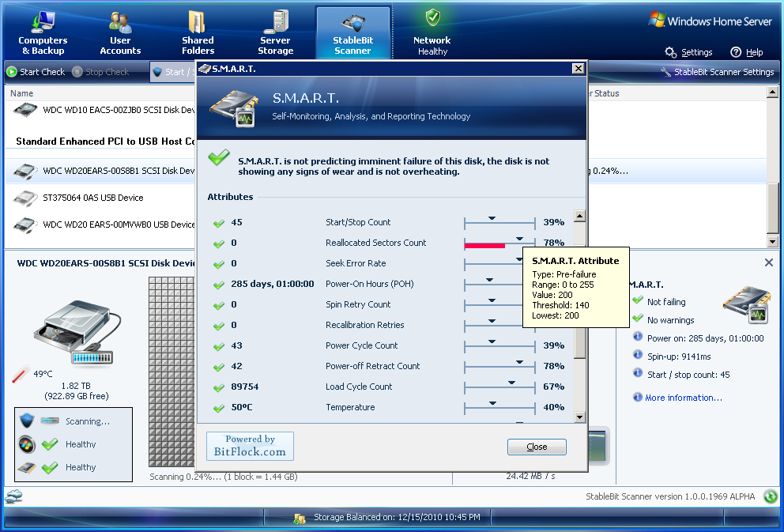
Task: Click the thermometer icon beside 49°C
Action: (21, 374)
